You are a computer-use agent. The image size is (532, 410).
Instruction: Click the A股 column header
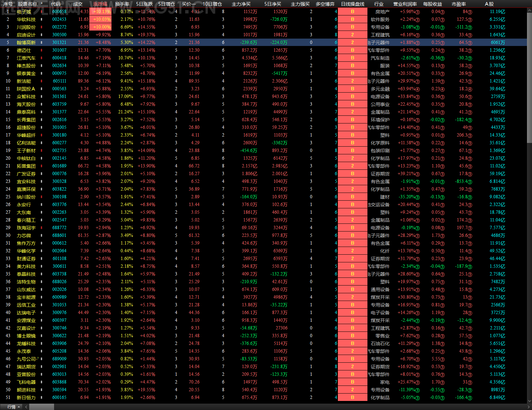pos(489,4)
